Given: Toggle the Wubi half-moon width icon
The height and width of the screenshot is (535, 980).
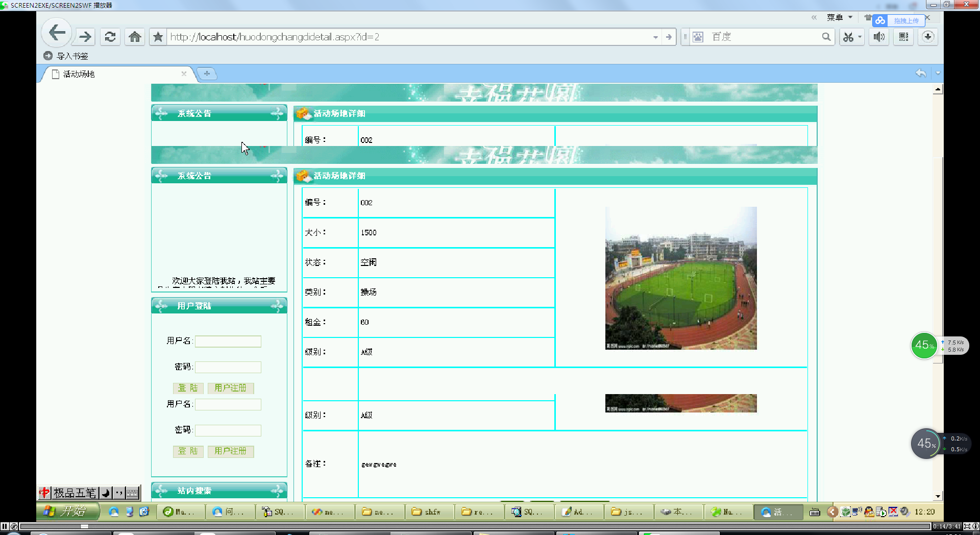Looking at the screenshot, I should coord(106,493).
